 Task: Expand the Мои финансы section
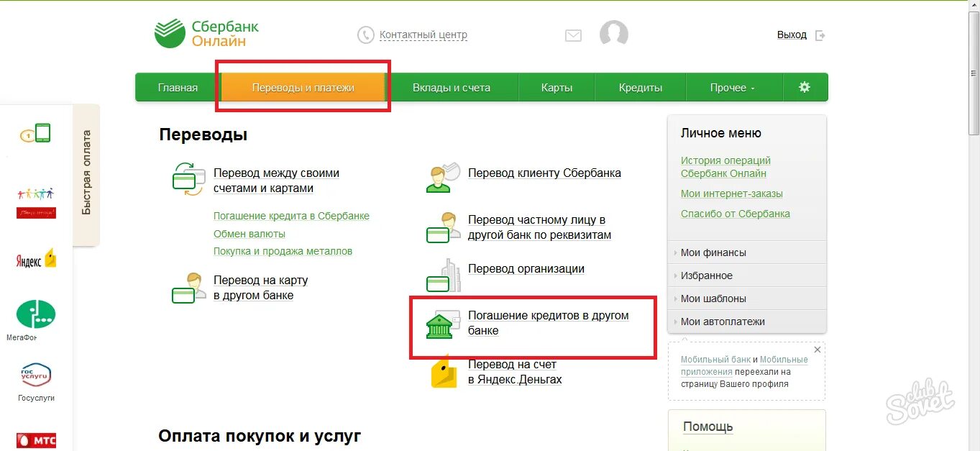pos(747,252)
